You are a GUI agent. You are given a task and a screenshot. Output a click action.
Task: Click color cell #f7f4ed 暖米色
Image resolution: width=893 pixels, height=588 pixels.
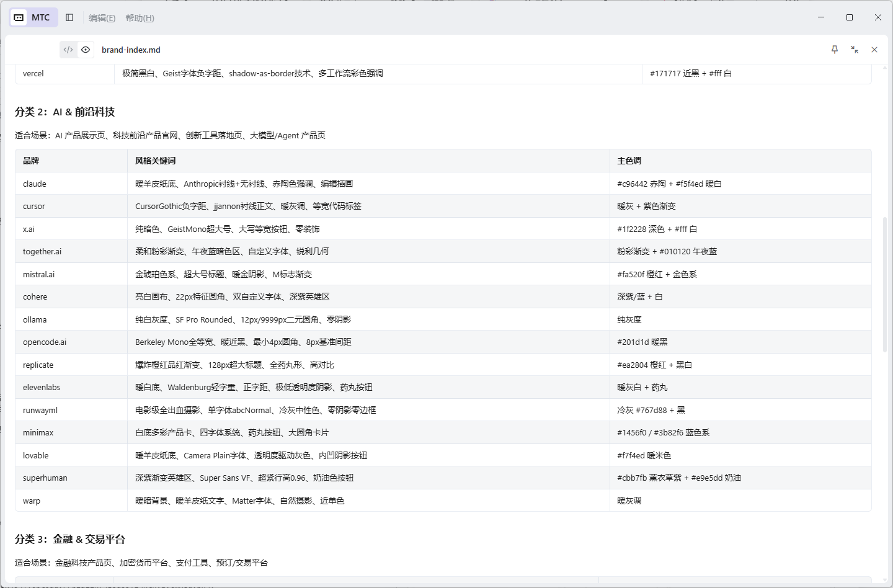click(740, 455)
